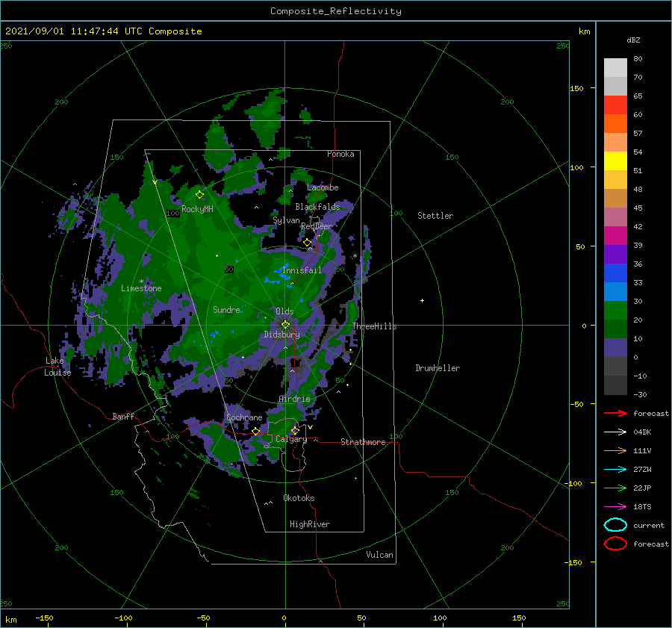The height and width of the screenshot is (628, 672).
Task: Click the dBZ legend heading
Action: point(633,40)
